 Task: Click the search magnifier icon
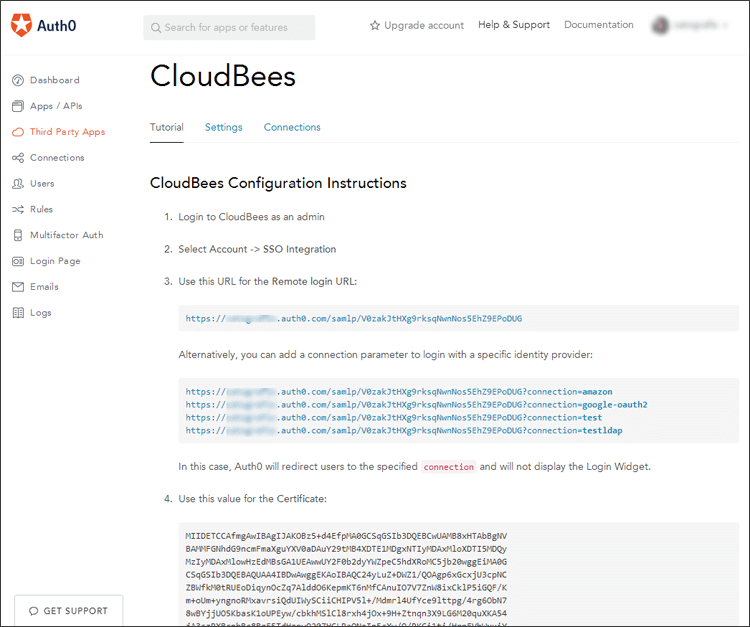point(155,28)
